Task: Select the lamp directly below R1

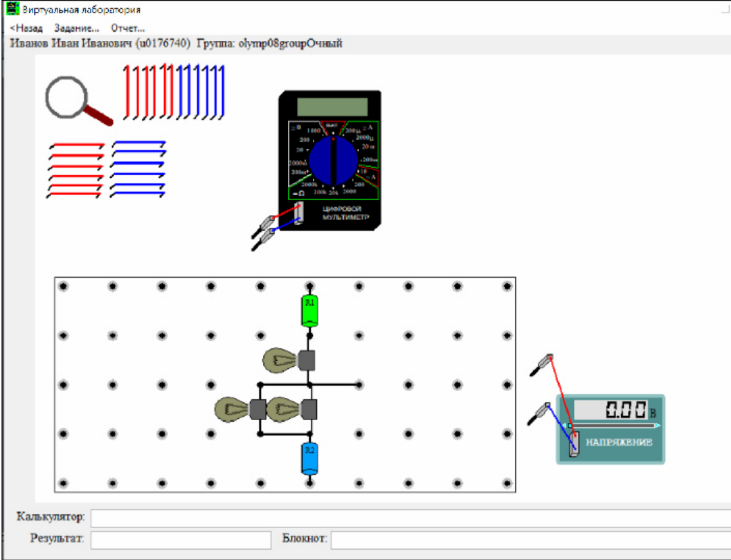Action: (289, 361)
